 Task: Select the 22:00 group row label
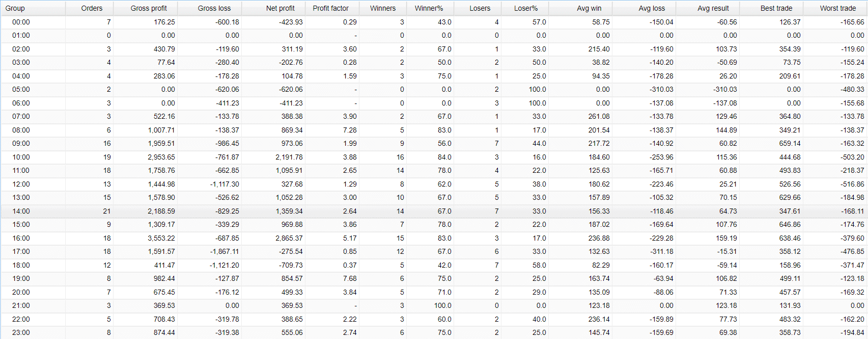(21, 319)
